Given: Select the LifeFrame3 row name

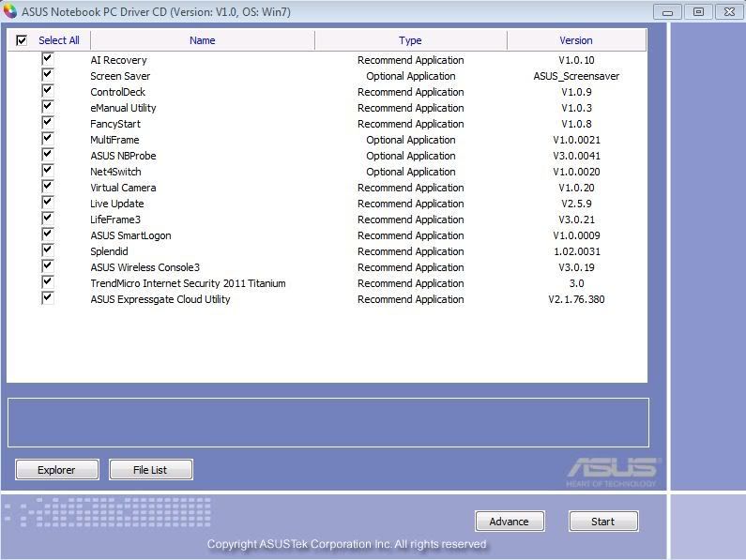Looking at the screenshot, I should click(x=115, y=219).
